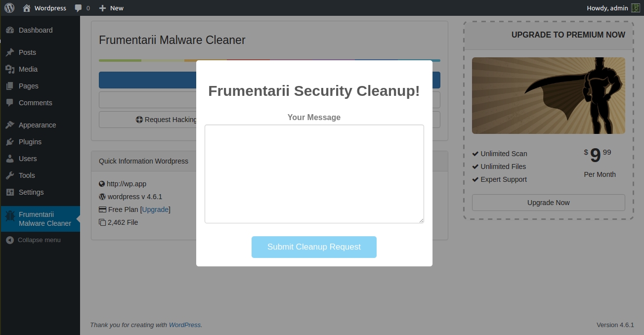Click the superhero premium banner image
Screen dimensions: 644x335
[548, 95]
